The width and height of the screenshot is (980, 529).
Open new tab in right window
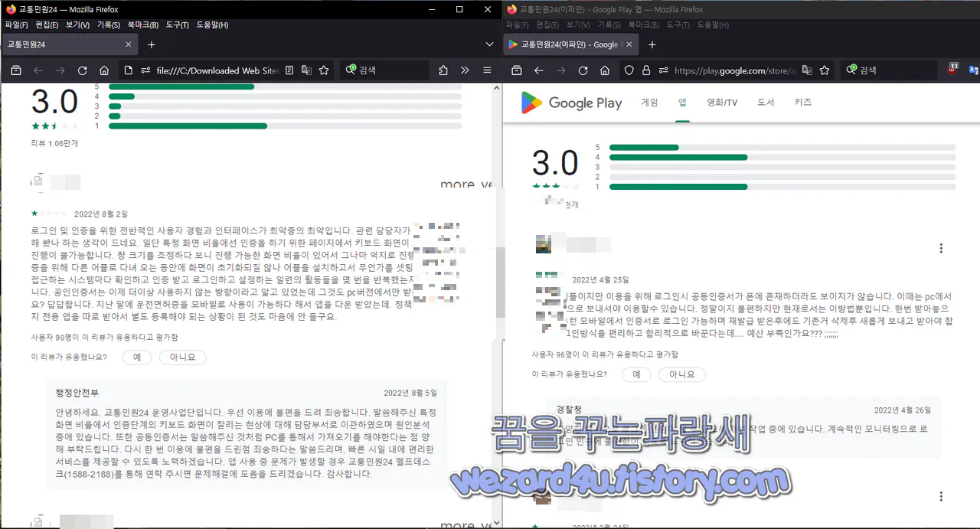pyautogui.click(x=652, y=44)
